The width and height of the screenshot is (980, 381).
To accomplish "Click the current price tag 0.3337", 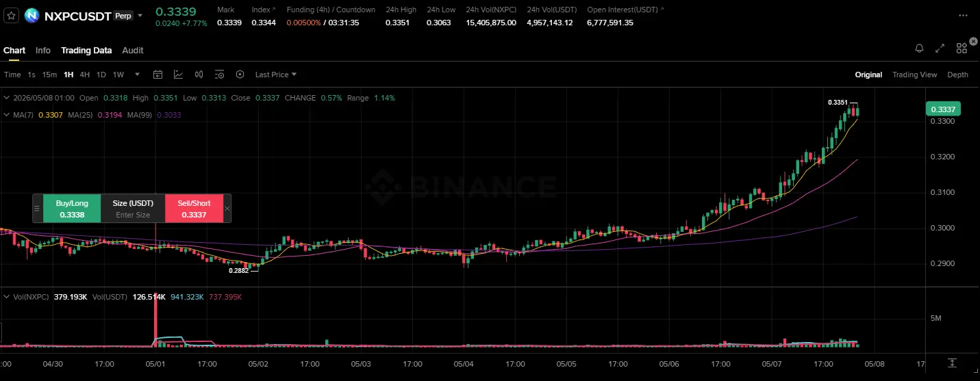I will click(943, 109).
